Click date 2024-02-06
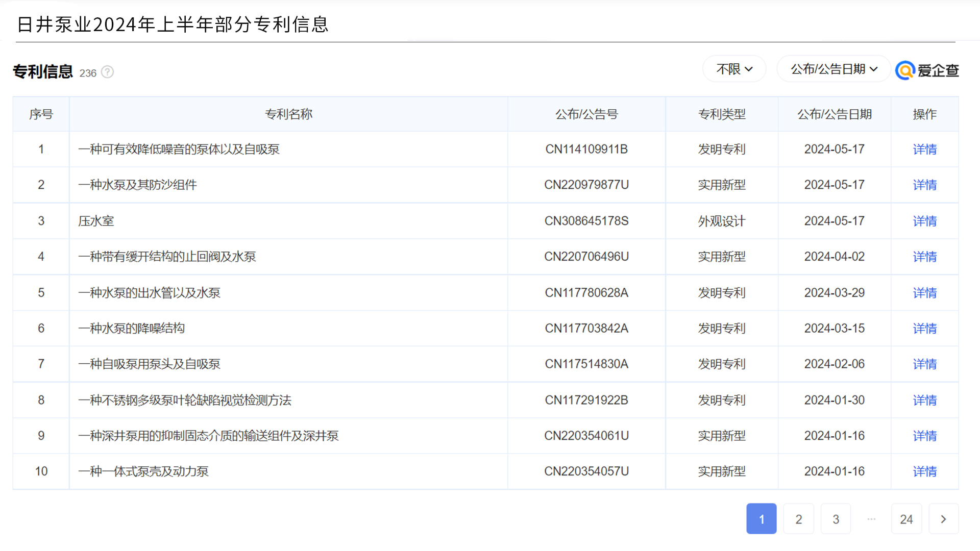 pyautogui.click(x=835, y=364)
